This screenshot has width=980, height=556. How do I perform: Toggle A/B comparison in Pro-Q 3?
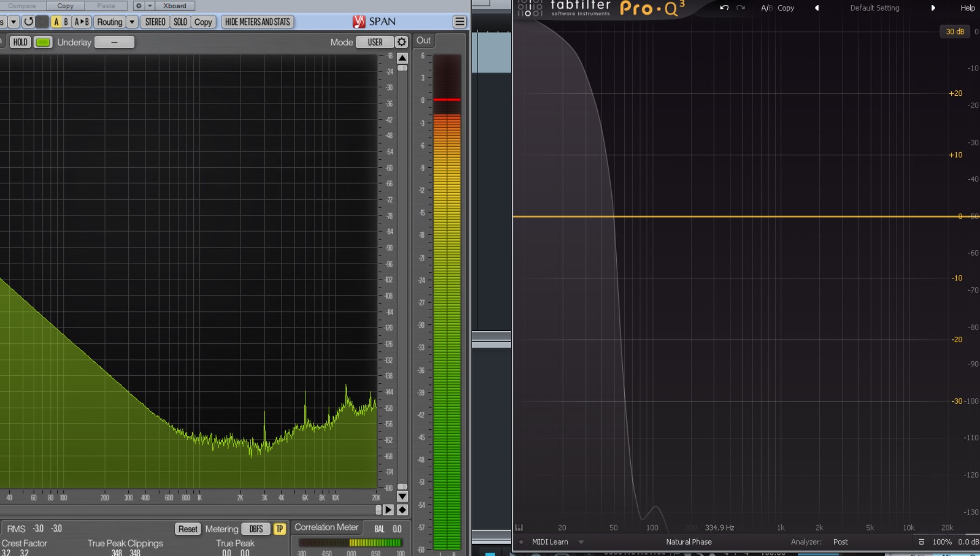click(x=766, y=8)
